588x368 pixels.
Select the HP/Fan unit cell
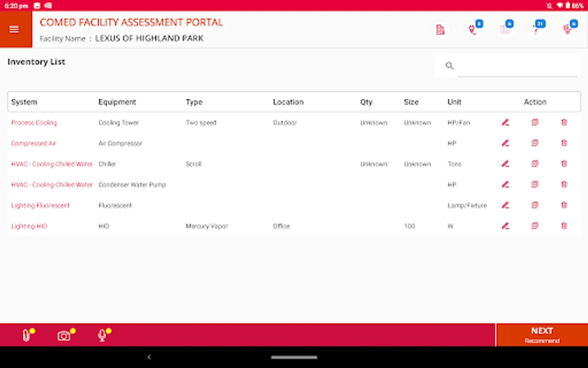point(459,123)
